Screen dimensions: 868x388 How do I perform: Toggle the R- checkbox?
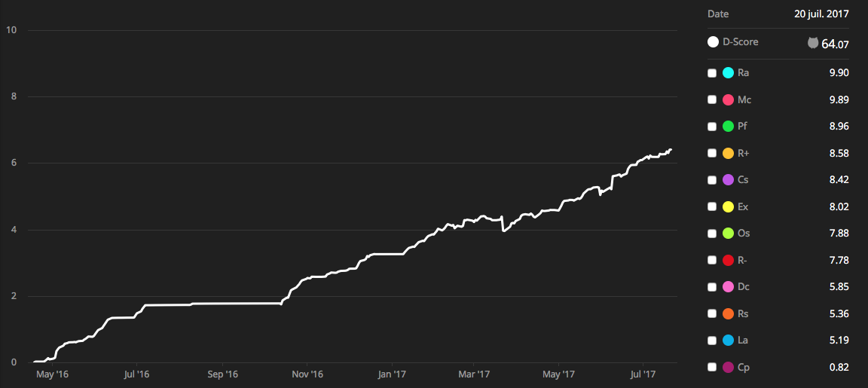[x=713, y=260]
